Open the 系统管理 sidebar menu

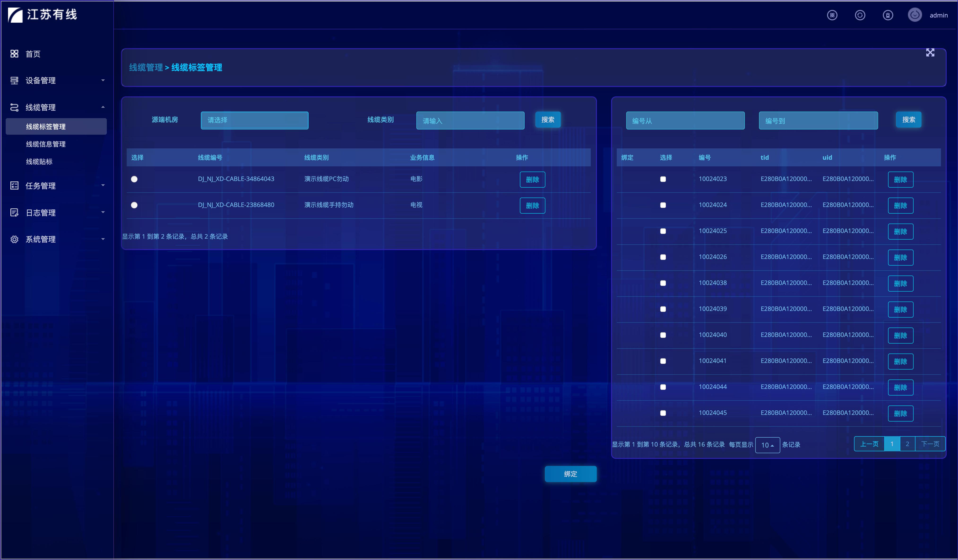click(40, 239)
